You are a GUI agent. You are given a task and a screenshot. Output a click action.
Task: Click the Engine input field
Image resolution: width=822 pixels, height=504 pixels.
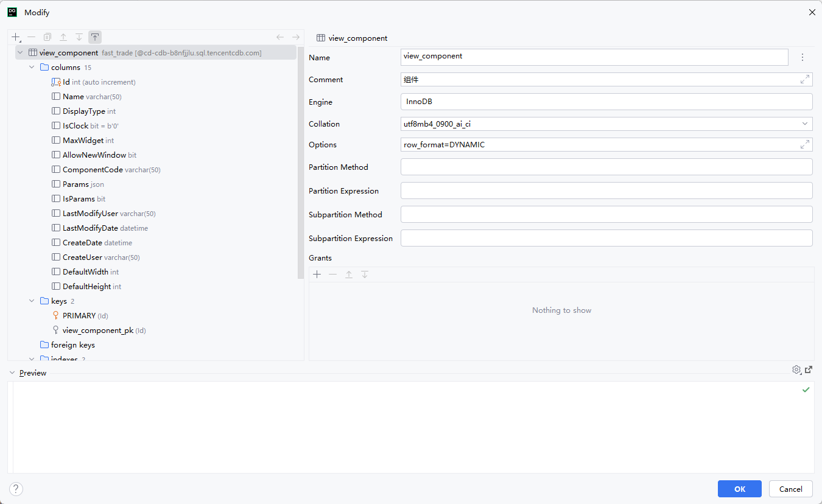coord(606,102)
